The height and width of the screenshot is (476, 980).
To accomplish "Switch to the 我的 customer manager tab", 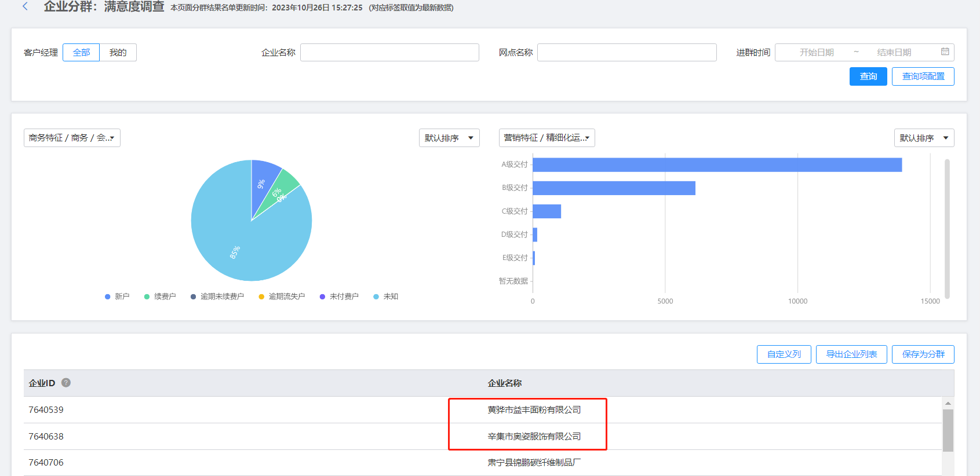I will pos(118,52).
